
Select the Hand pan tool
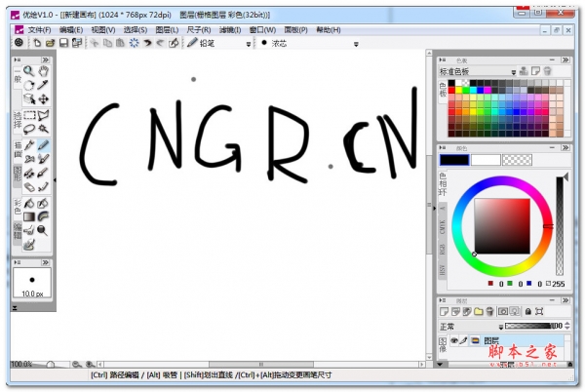pos(44,70)
